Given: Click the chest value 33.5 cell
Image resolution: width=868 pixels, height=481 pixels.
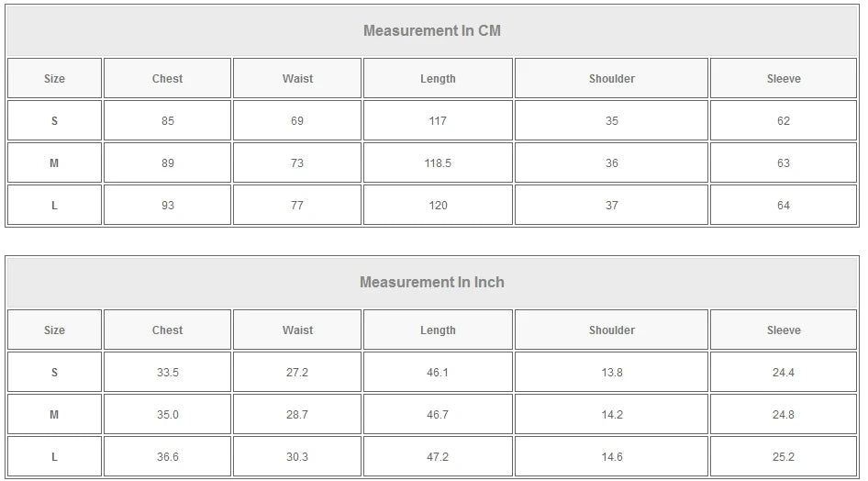Looking at the screenshot, I should (167, 373).
